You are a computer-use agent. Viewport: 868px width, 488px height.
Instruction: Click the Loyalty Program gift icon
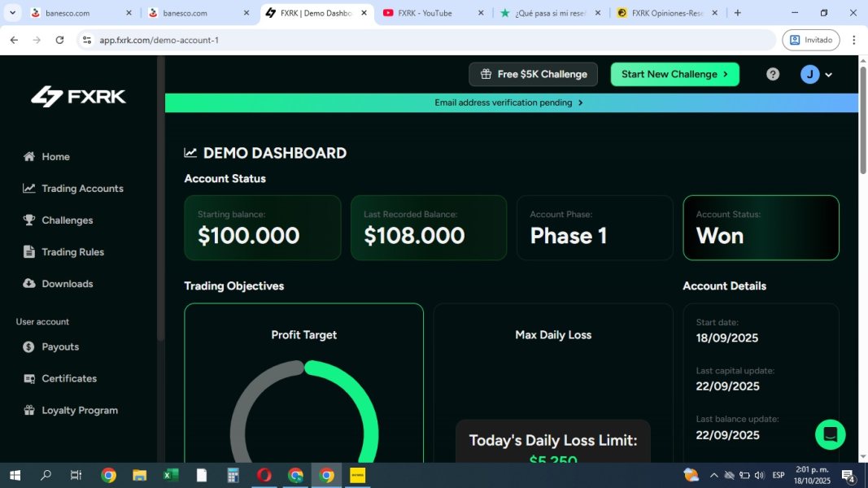pyautogui.click(x=28, y=410)
